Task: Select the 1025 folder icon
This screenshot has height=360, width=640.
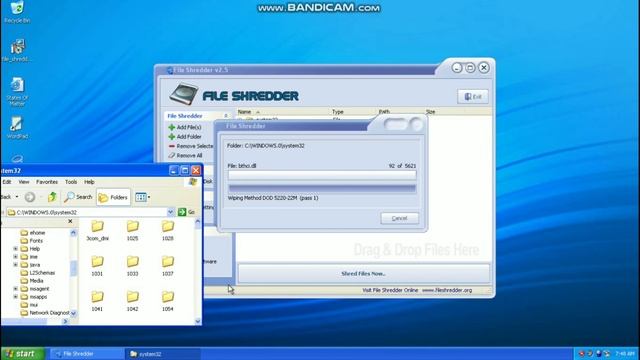Action: pyautogui.click(x=133, y=231)
